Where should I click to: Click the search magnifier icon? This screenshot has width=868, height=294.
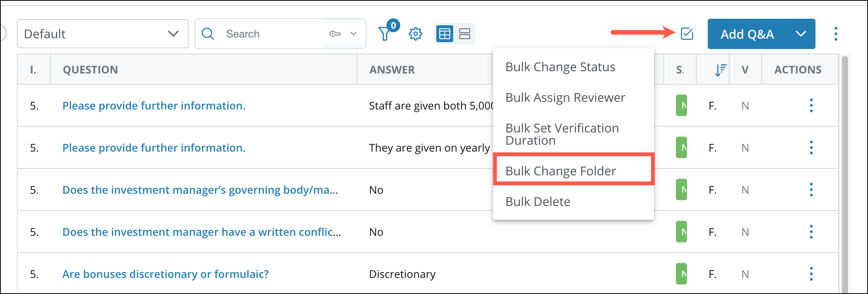pos(208,34)
